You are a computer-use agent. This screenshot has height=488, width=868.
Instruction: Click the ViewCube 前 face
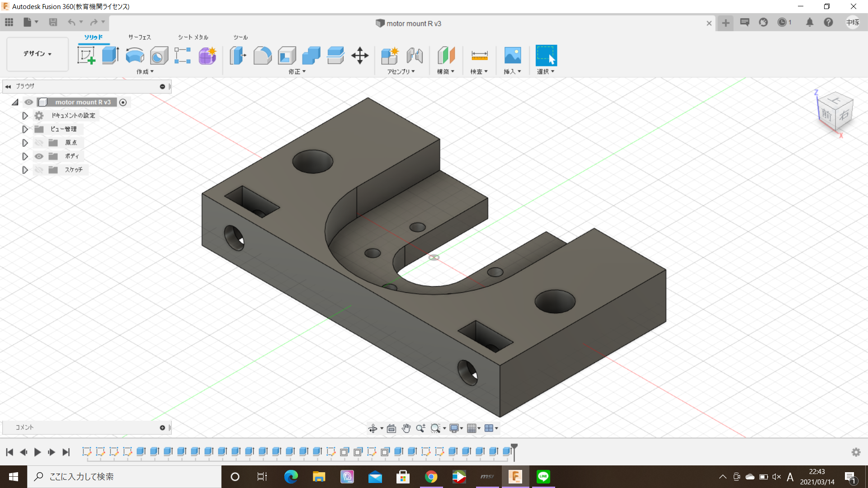[x=826, y=114]
